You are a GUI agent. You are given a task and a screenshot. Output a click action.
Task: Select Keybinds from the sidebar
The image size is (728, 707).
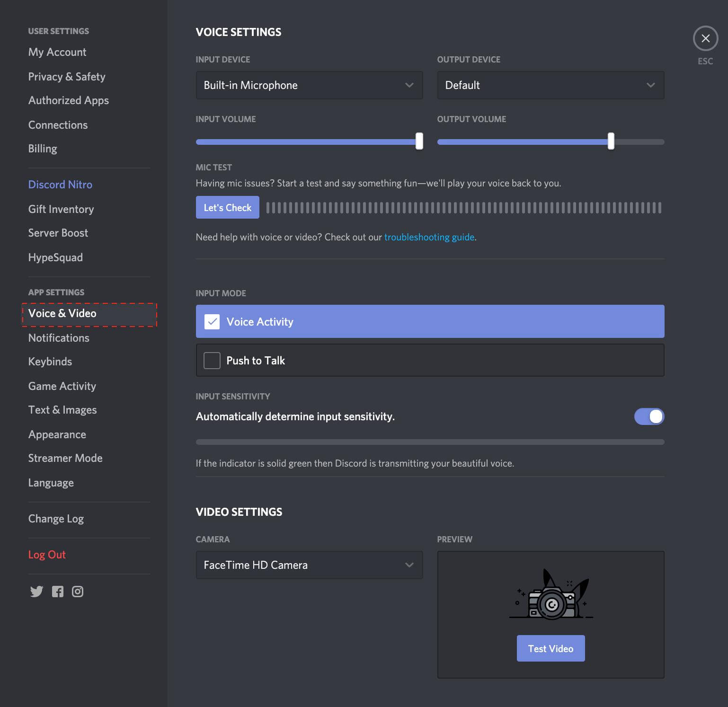coord(50,361)
